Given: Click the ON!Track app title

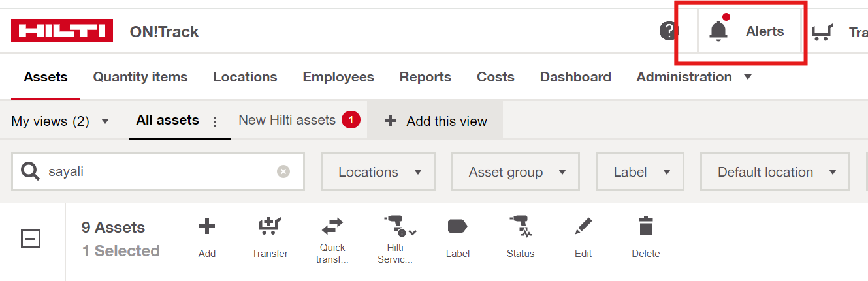Looking at the screenshot, I should point(164,32).
